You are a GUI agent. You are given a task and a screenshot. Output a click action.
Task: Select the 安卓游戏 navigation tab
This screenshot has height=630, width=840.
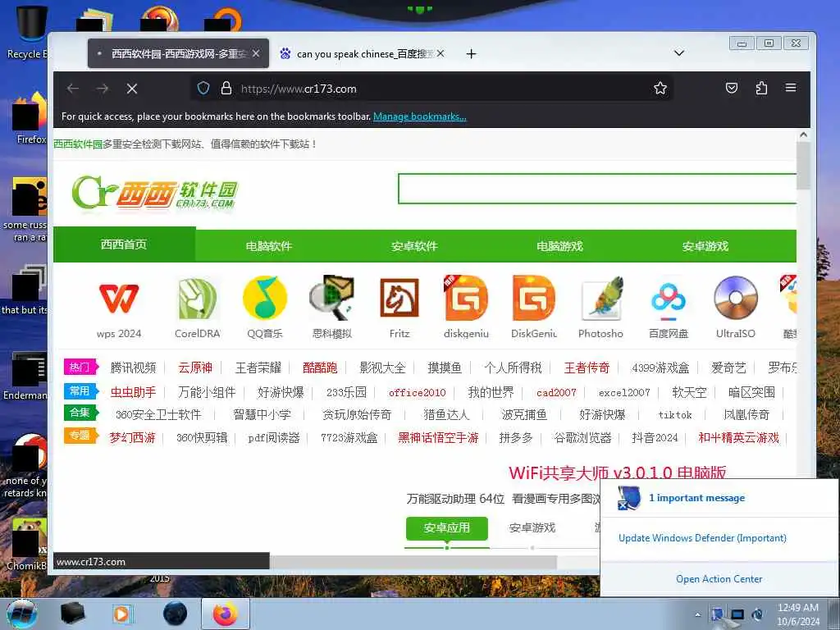pyautogui.click(x=705, y=246)
